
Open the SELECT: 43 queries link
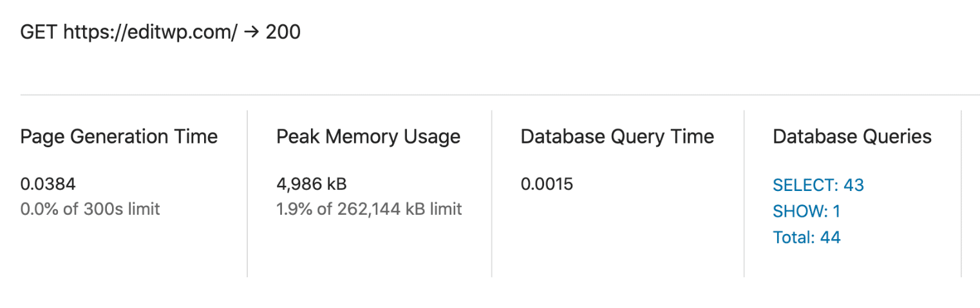[x=818, y=185]
